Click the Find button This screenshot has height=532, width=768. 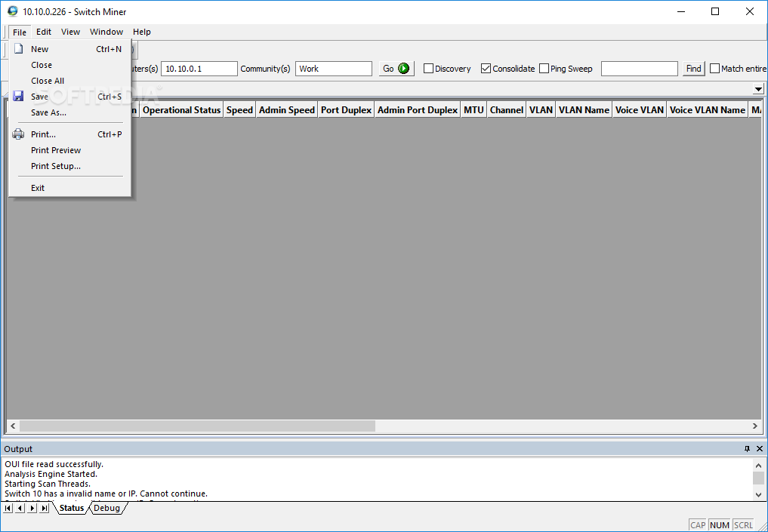(693, 69)
